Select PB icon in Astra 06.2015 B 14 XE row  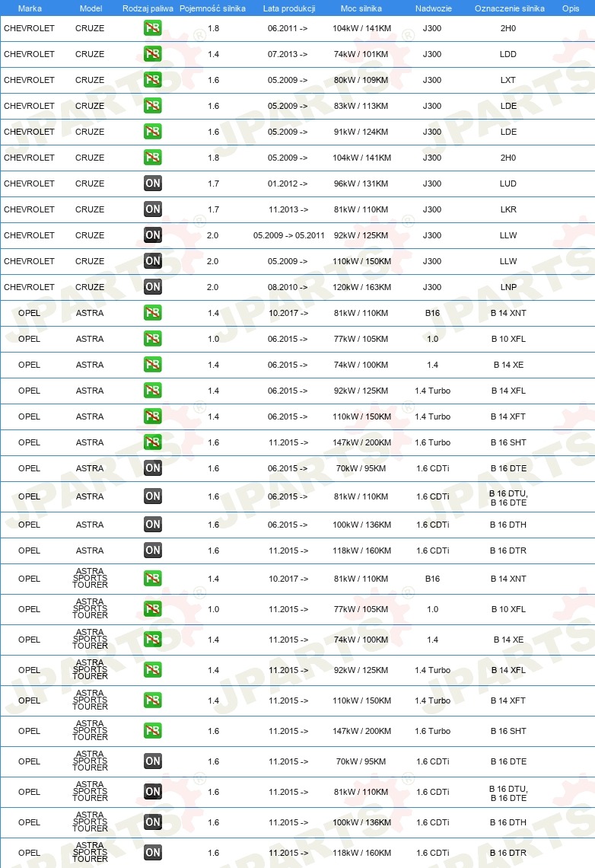153,364
